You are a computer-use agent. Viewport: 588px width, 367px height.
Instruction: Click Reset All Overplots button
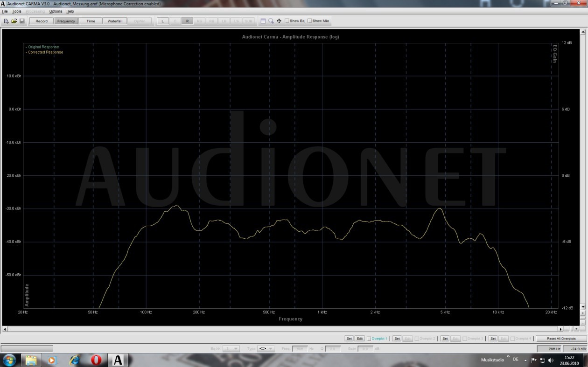(561, 339)
